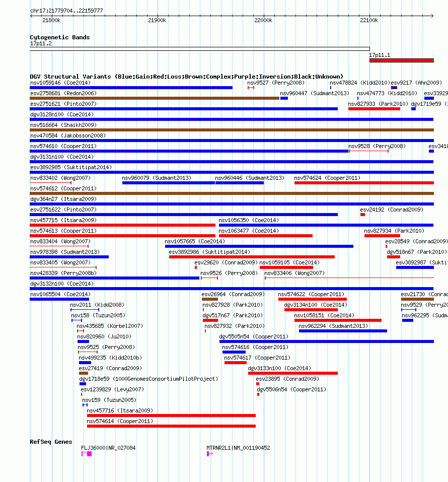Click the nsv1057665 (Coe2014) label
The width and height of the screenshot is (448, 482).
coord(195,241)
